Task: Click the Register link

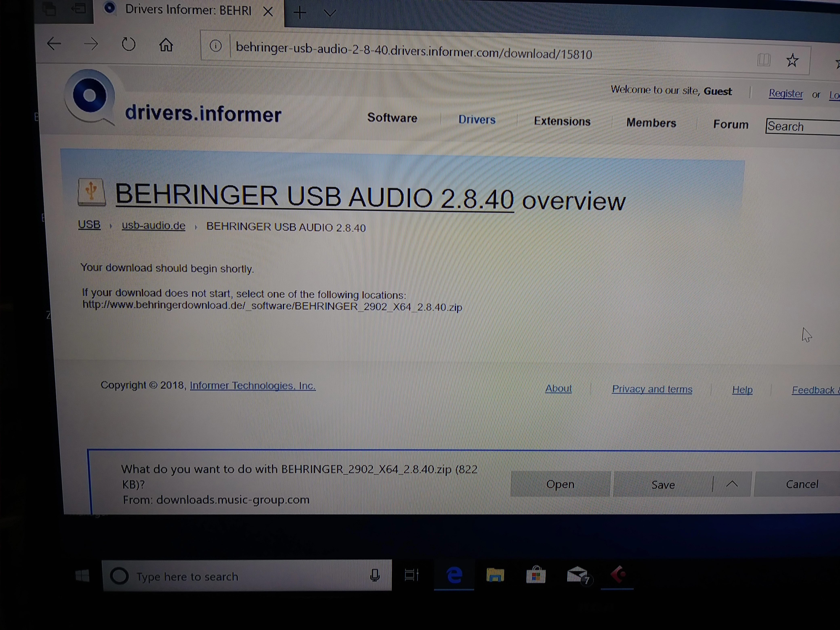Action: point(785,93)
